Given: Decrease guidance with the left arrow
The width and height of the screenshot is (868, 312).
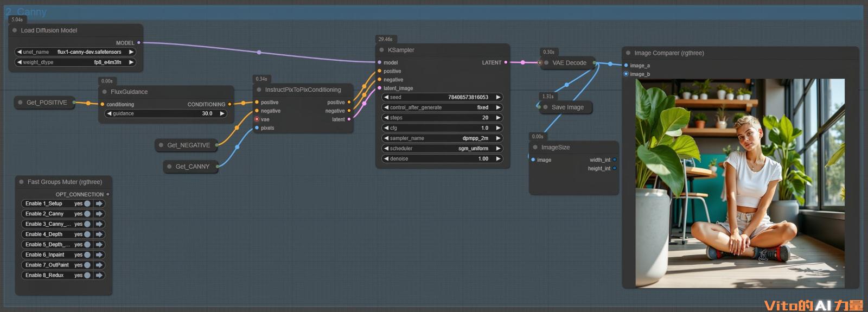Looking at the screenshot, I should pos(109,114).
